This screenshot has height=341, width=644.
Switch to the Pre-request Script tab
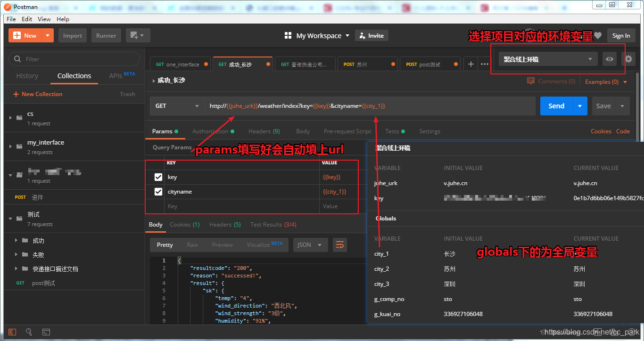[x=347, y=131]
